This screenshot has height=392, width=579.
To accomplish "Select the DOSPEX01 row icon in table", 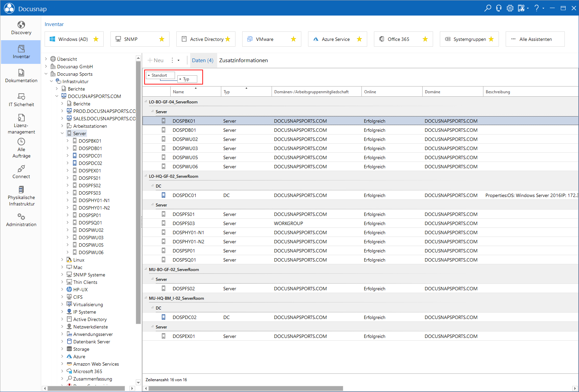I will 163,336.
